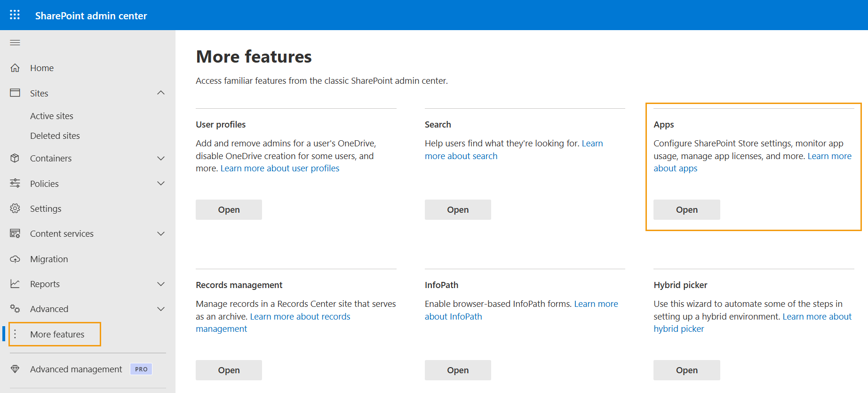Expand the Policies section chevron
Viewport: 868px width, 393px height.
(x=161, y=183)
